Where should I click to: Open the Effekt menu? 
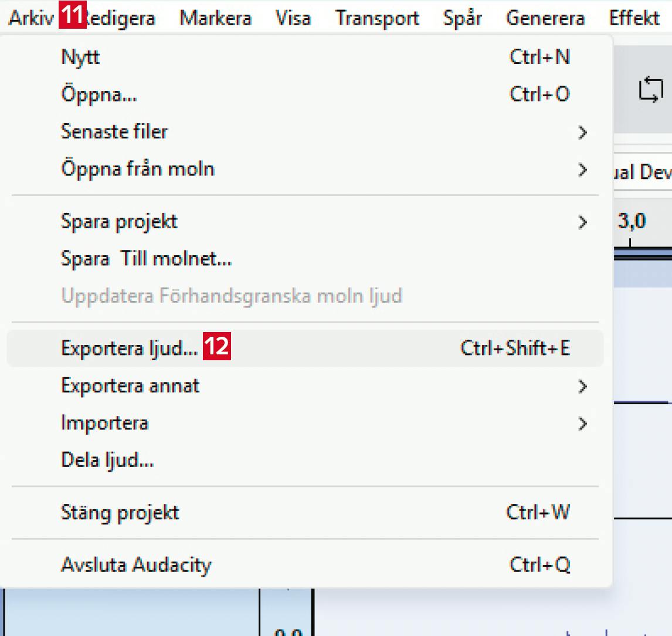[634, 18]
